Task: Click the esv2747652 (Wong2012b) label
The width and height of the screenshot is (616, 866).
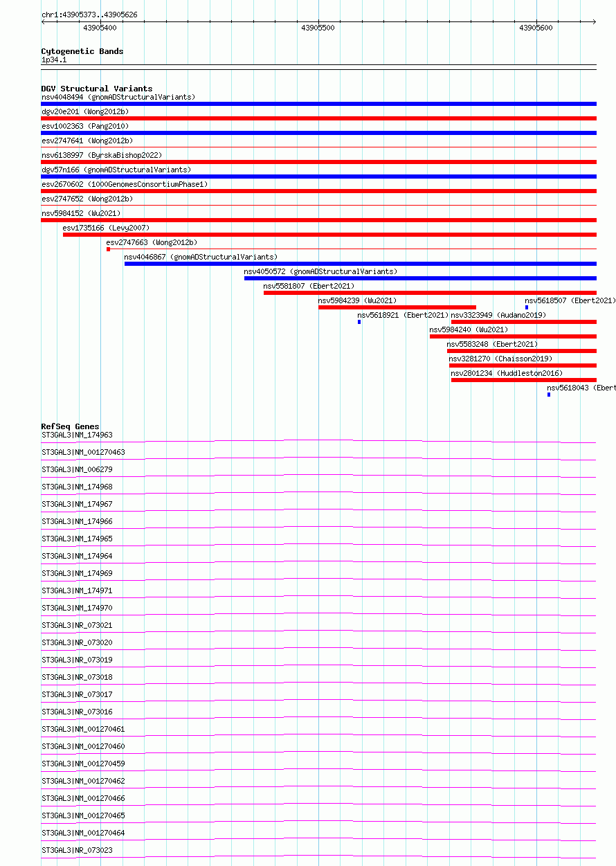Action: pyautogui.click(x=87, y=199)
